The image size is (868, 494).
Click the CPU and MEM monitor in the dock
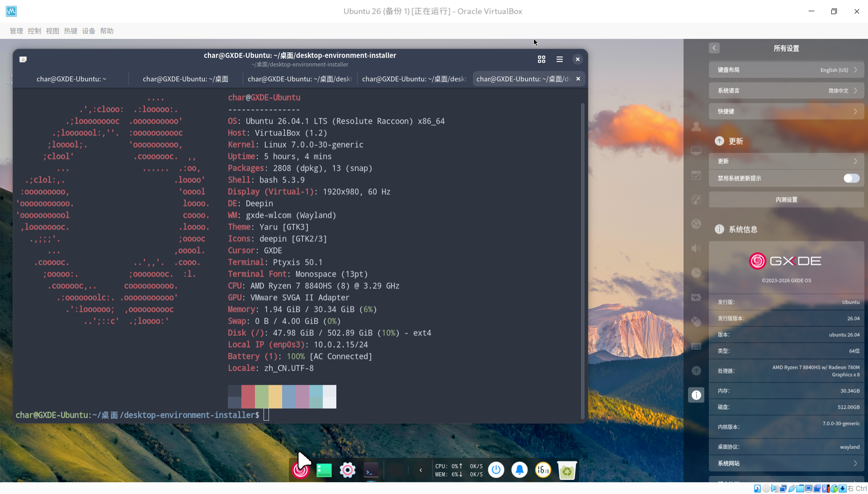pyautogui.click(x=459, y=470)
